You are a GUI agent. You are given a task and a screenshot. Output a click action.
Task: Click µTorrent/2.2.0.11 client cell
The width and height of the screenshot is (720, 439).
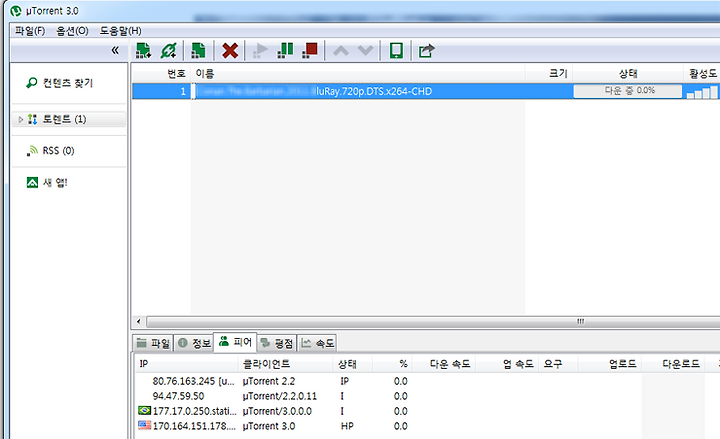pos(280,396)
